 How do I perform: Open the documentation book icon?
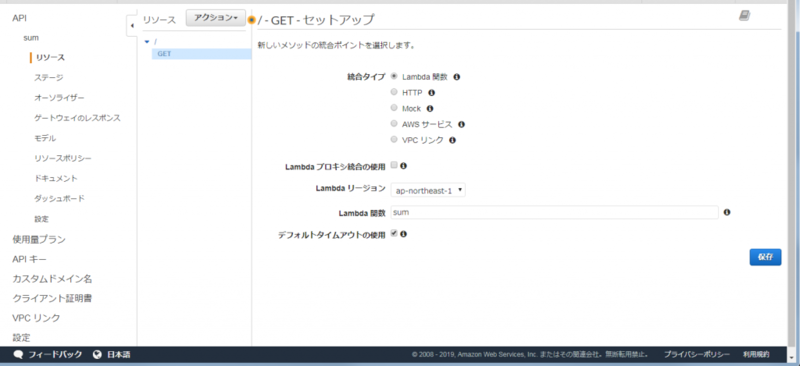point(744,16)
